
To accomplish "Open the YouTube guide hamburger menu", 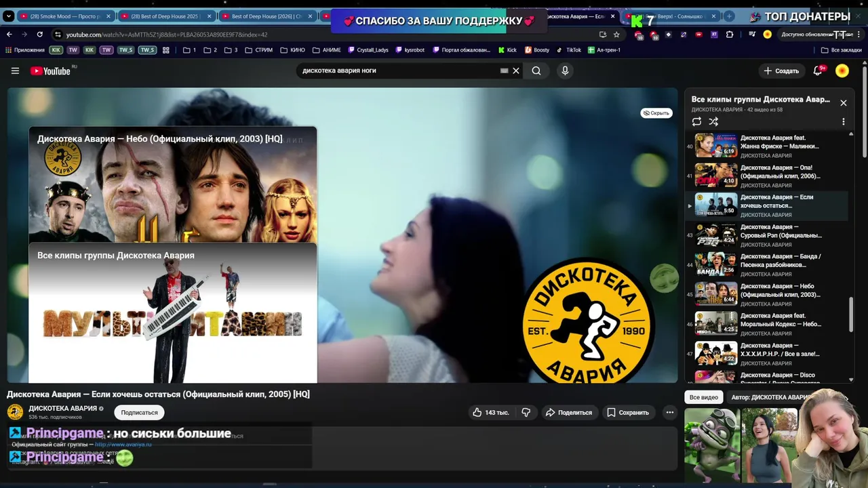I will (x=15, y=70).
